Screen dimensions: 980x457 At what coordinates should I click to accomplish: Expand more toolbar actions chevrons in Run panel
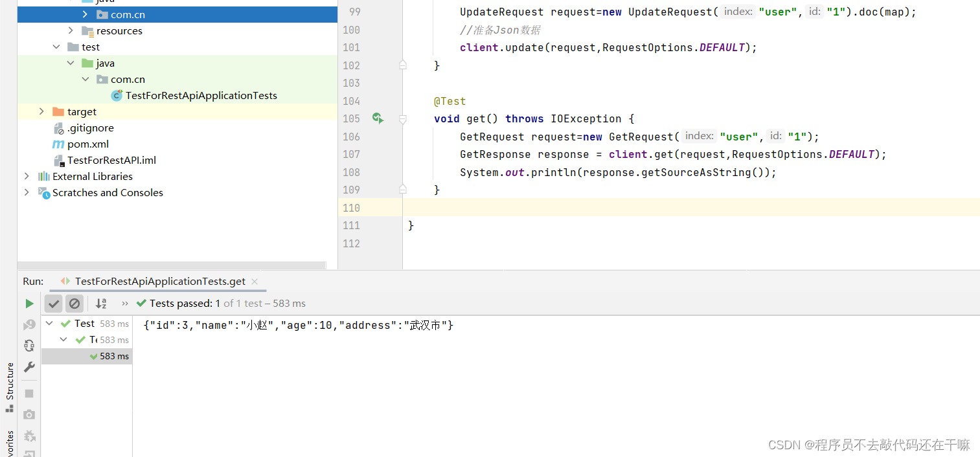(125, 303)
